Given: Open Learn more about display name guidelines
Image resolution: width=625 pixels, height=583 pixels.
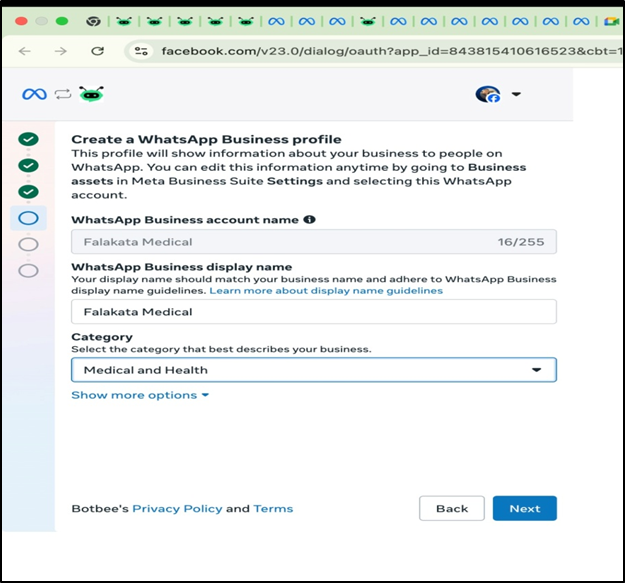Looking at the screenshot, I should (x=325, y=291).
